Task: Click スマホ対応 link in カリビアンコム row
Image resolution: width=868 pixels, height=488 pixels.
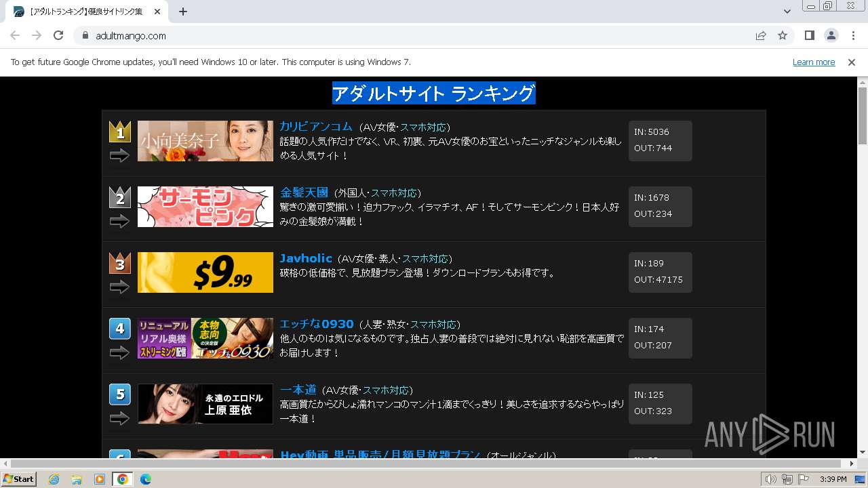Action: (x=422, y=127)
